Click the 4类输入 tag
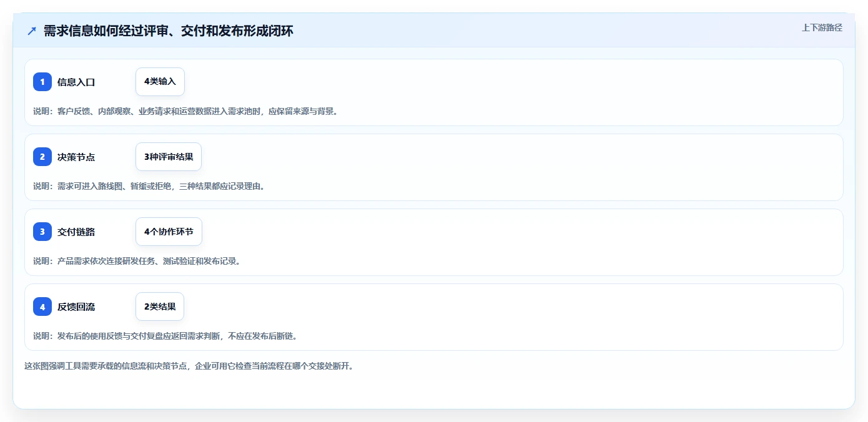 pos(160,82)
